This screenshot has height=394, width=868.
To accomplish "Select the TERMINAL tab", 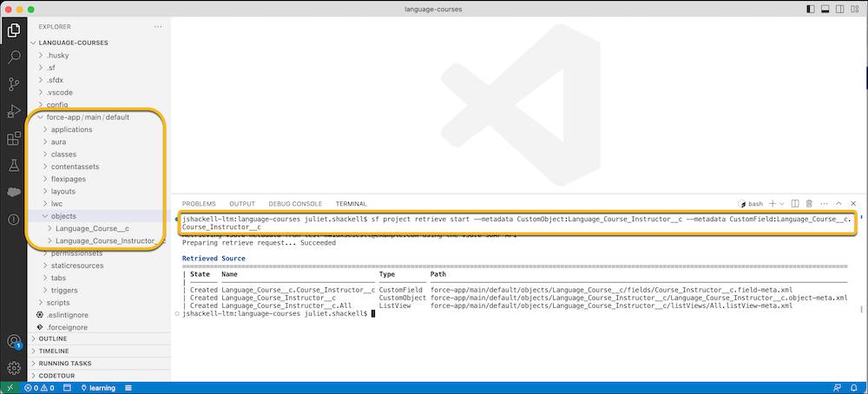I will pyautogui.click(x=351, y=204).
